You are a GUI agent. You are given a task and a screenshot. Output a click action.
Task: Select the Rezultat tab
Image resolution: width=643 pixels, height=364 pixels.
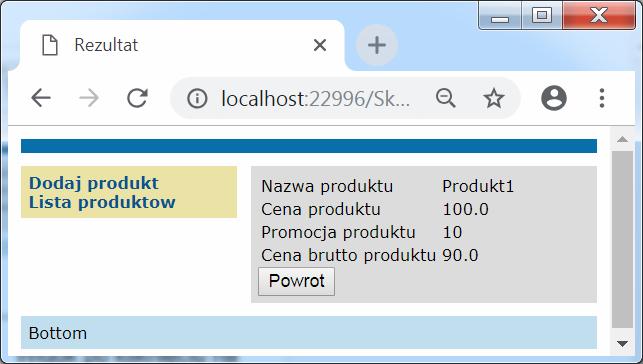(182, 45)
